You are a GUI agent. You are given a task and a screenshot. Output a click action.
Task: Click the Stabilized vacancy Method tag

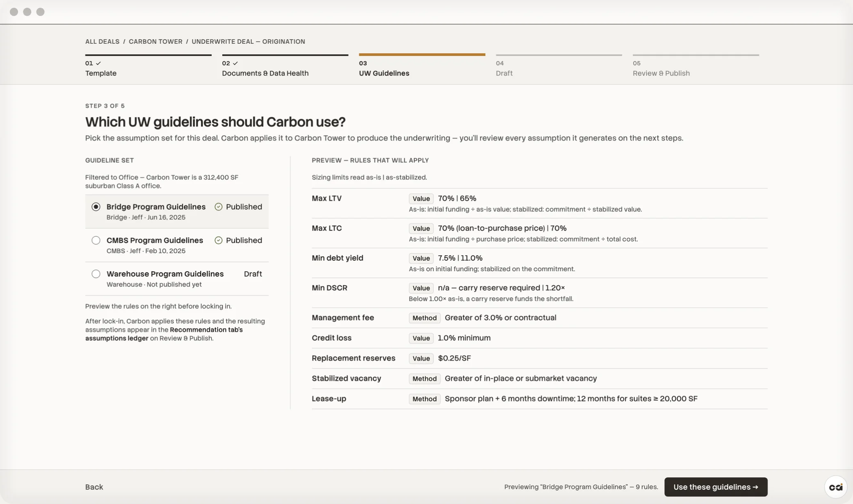click(x=424, y=379)
